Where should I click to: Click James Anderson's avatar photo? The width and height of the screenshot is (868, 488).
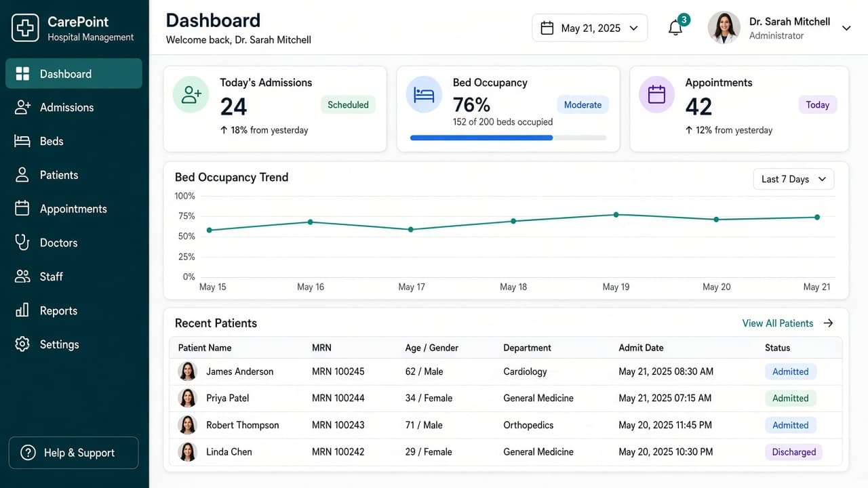pyautogui.click(x=187, y=371)
